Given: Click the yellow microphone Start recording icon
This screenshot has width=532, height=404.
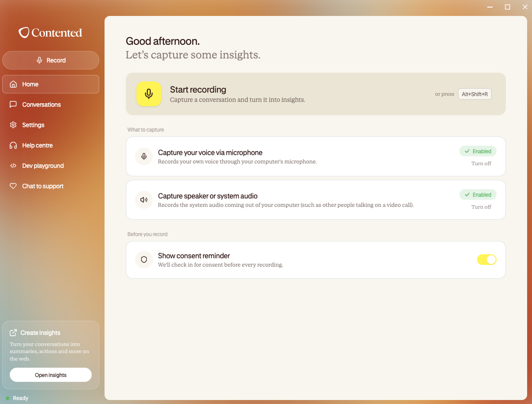Looking at the screenshot, I should click(x=149, y=94).
